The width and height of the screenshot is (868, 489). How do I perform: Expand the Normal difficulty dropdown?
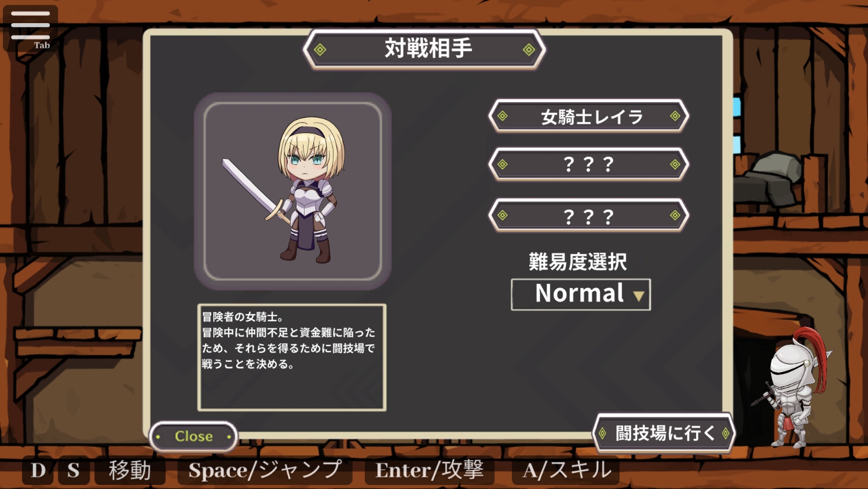pyautogui.click(x=581, y=295)
